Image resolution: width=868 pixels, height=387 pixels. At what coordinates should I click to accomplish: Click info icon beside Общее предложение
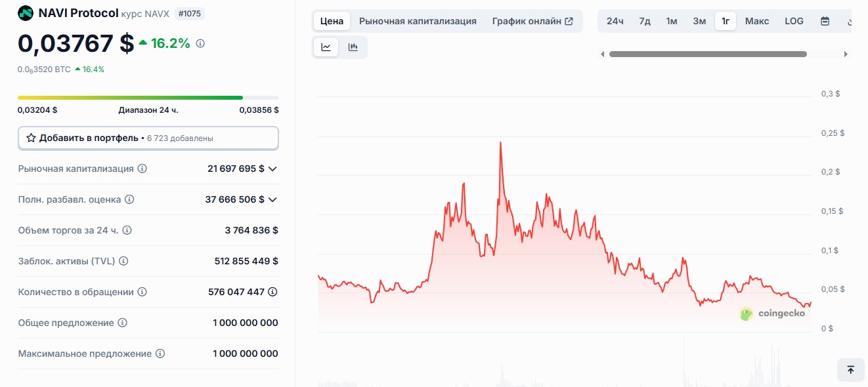tap(122, 323)
